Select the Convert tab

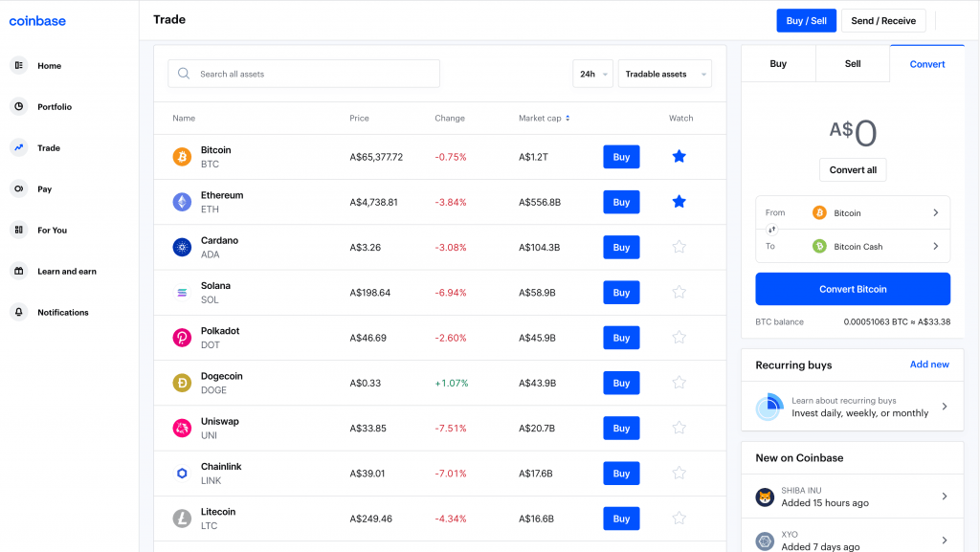tap(926, 63)
